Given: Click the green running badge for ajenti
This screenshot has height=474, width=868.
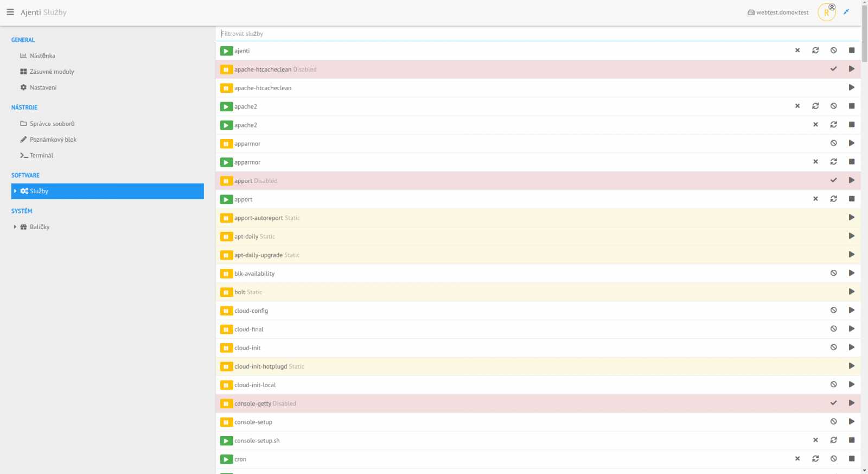Looking at the screenshot, I should click(x=226, y=51).
